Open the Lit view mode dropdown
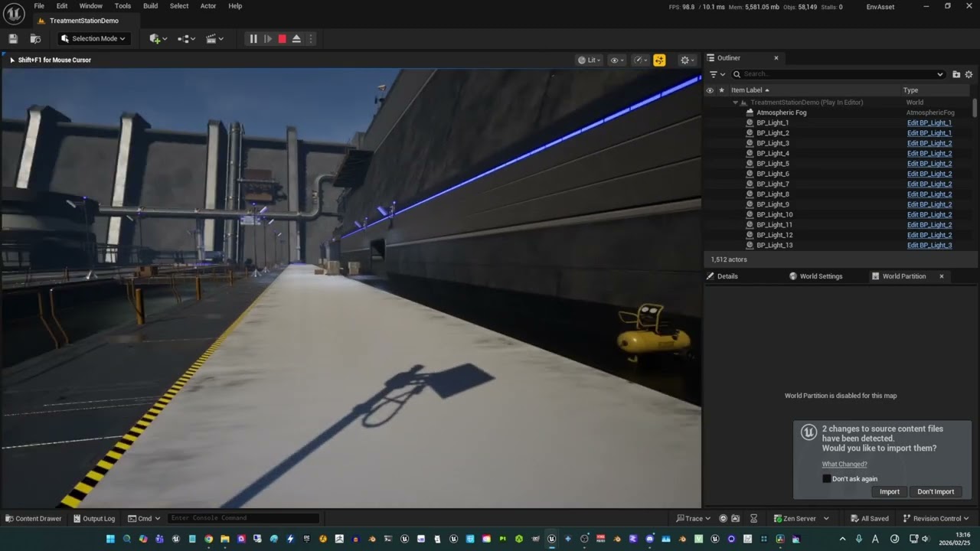 tap(590, 60)
